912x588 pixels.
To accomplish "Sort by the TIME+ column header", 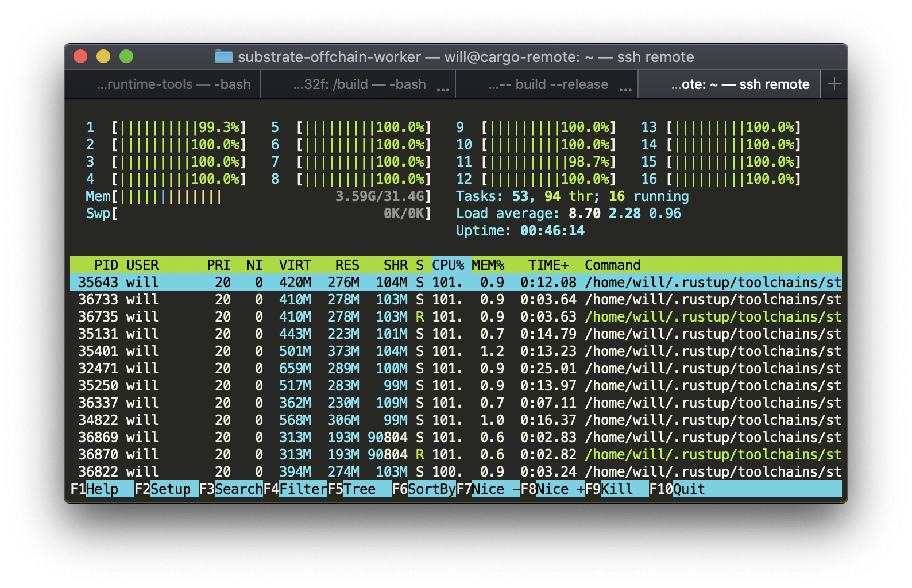I will point(548,265).
